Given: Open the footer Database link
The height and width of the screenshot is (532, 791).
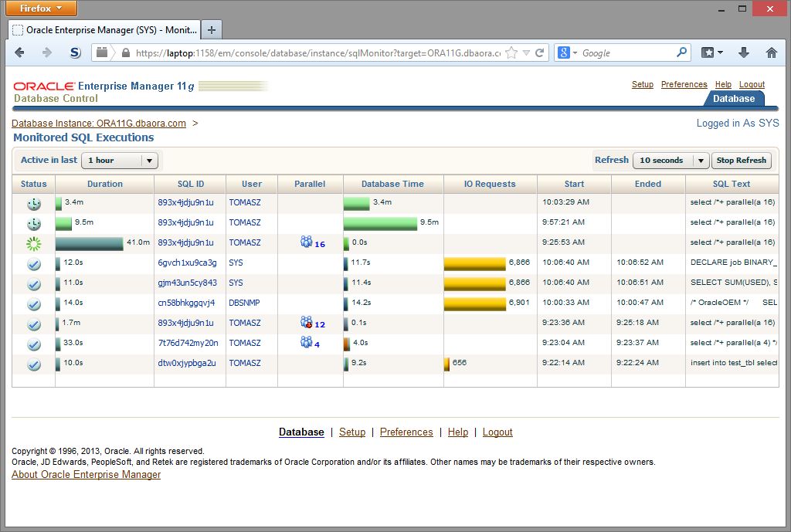Looking at the screenshot, I should point(301,432).
